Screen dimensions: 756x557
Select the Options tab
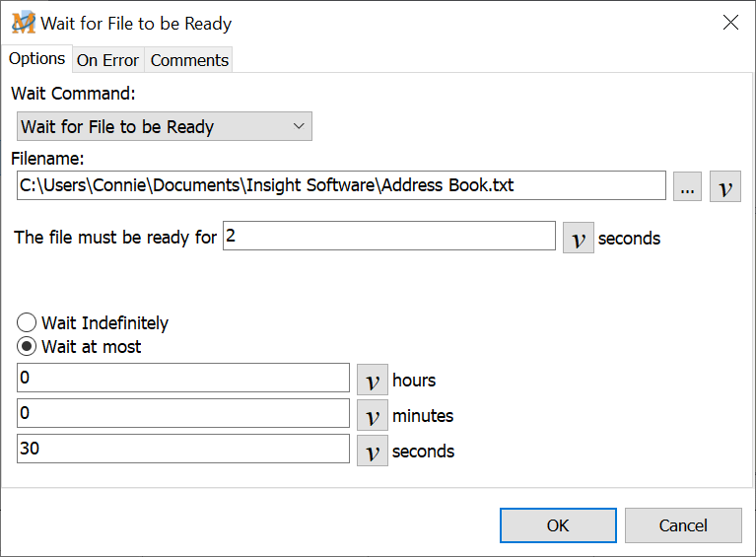tap(36, 59)
